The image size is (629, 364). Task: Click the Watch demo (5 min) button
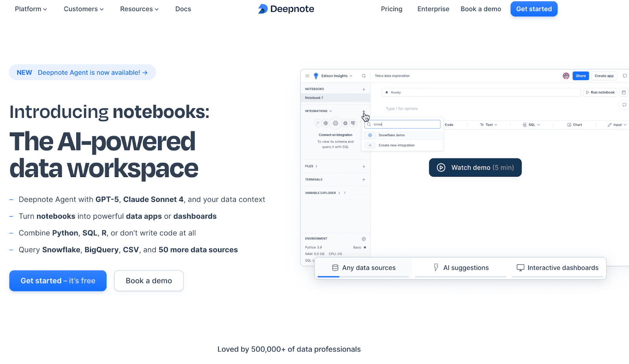(x=475, y=167)
